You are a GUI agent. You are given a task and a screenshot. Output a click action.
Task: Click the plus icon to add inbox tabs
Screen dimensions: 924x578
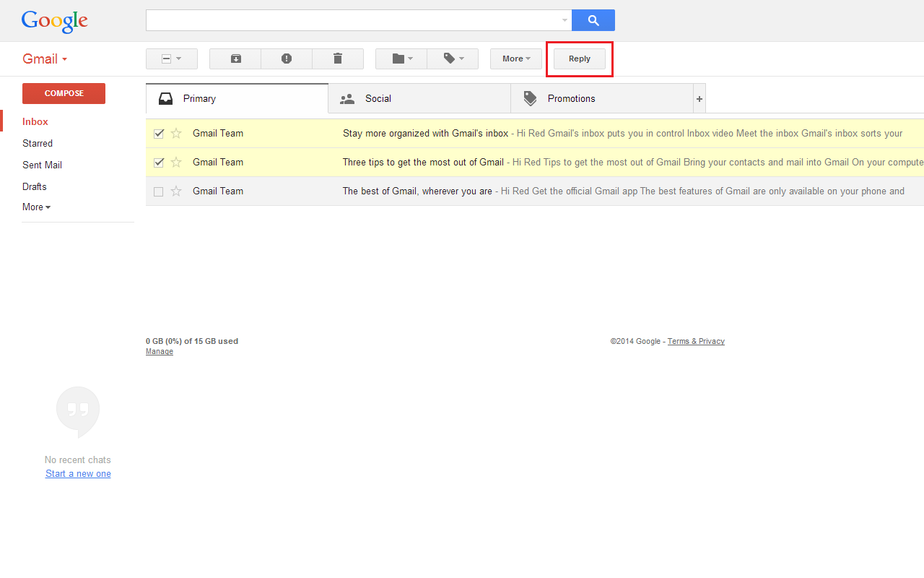(x=699, y=98)
